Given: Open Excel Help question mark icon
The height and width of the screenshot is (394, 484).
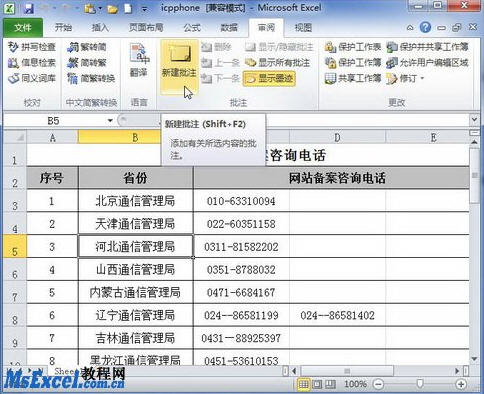Looking at the screenshot, I should pyautogui.click(x=425, y=27).
